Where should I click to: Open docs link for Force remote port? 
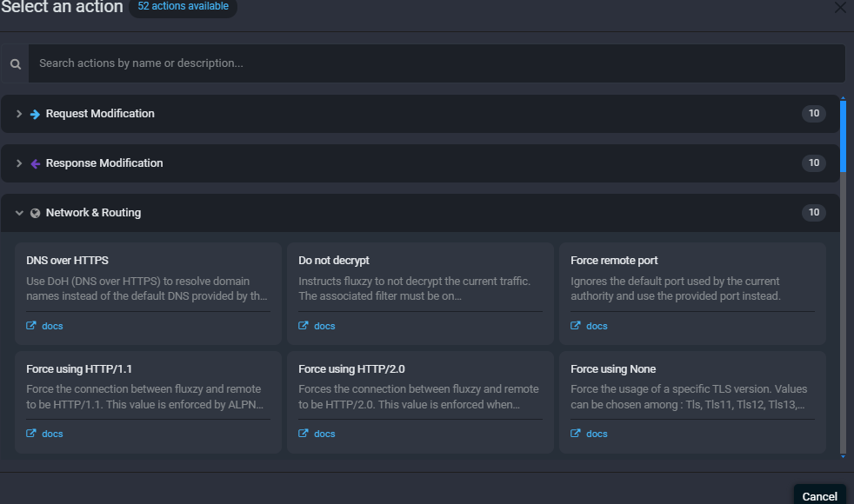tap(597, 326)
